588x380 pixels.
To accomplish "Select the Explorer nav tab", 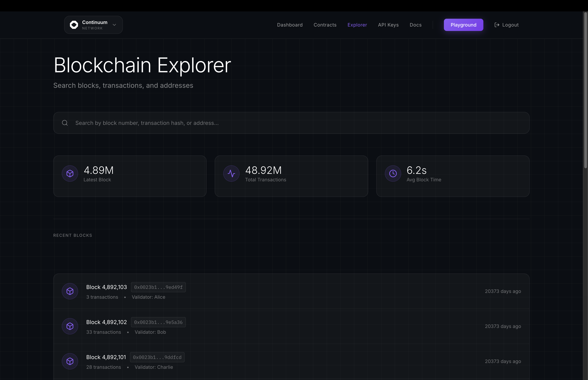I will click(357, 25).
